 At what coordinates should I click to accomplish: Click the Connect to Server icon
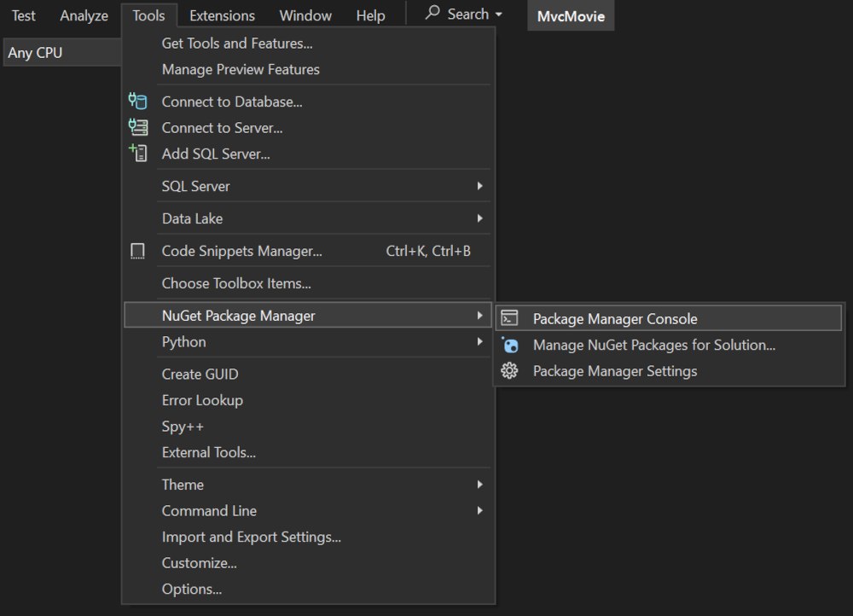137,128
